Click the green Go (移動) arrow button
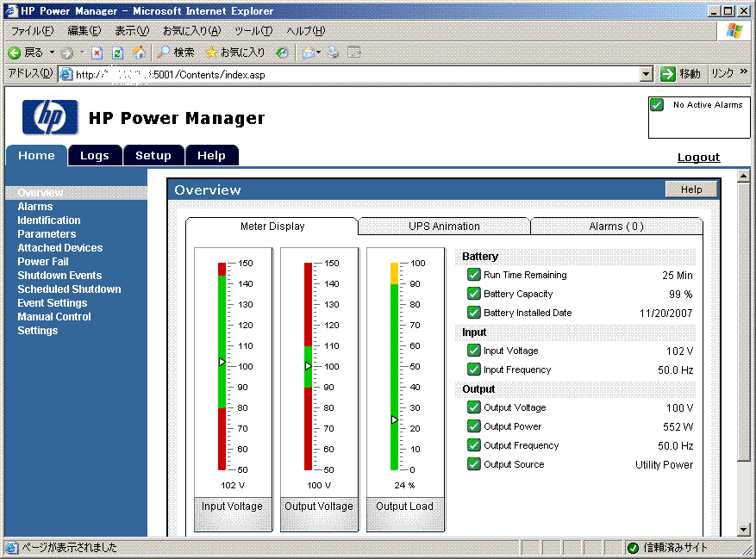 668,74
